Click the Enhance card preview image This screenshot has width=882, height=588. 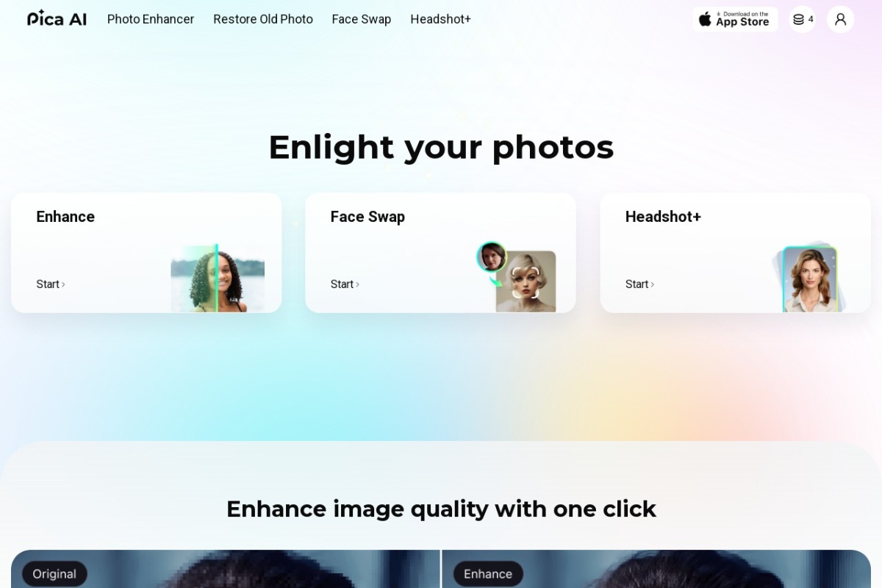tap(218, 279)
